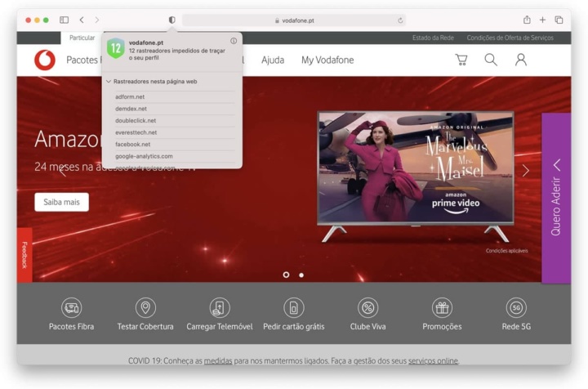Click the search magnifier icon
This screenshot has width=588, height=389.
(x=491, y=60)
